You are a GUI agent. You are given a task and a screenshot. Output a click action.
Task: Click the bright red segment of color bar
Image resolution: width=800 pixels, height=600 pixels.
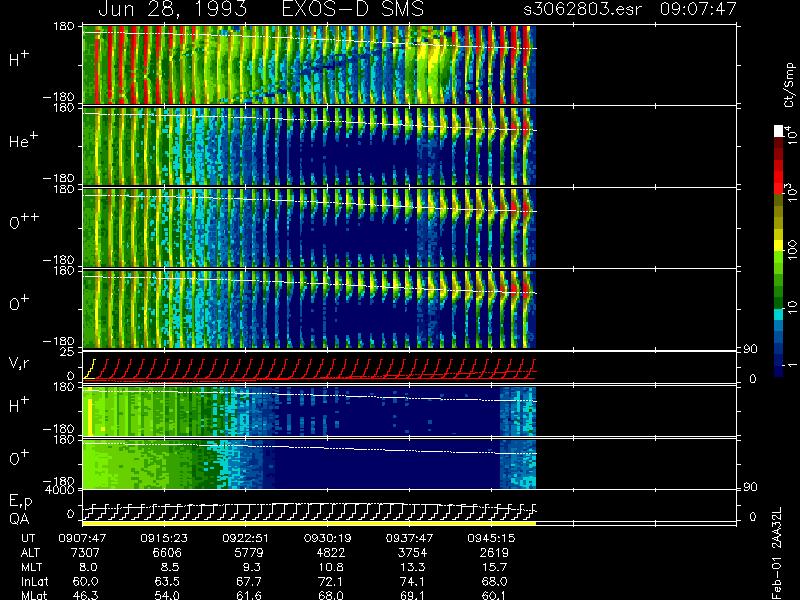779,176
